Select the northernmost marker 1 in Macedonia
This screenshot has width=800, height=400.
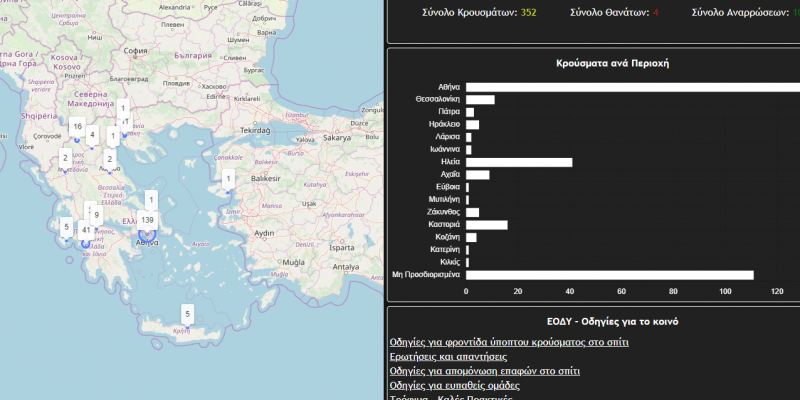(x=123, y=109)
